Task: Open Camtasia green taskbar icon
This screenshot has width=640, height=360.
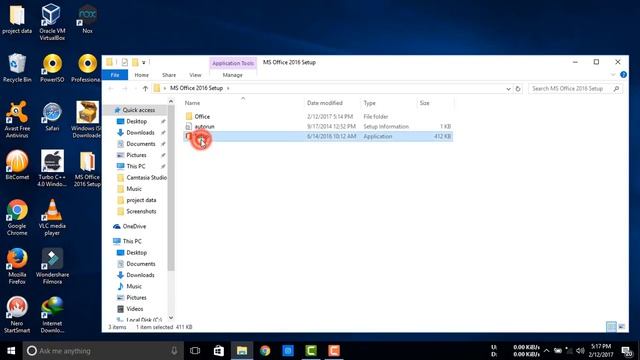Action: [311, 351]
